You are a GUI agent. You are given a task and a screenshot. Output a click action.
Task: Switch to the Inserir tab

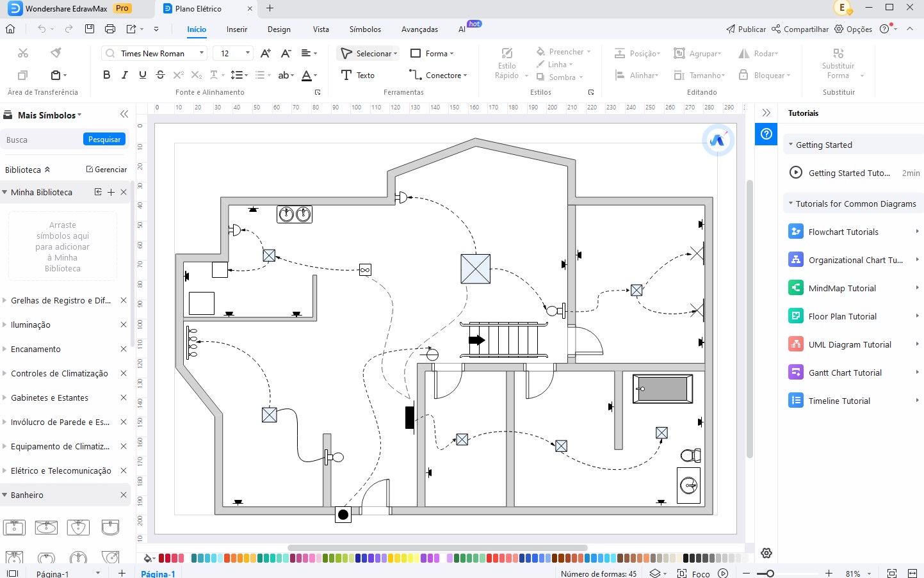236,29
